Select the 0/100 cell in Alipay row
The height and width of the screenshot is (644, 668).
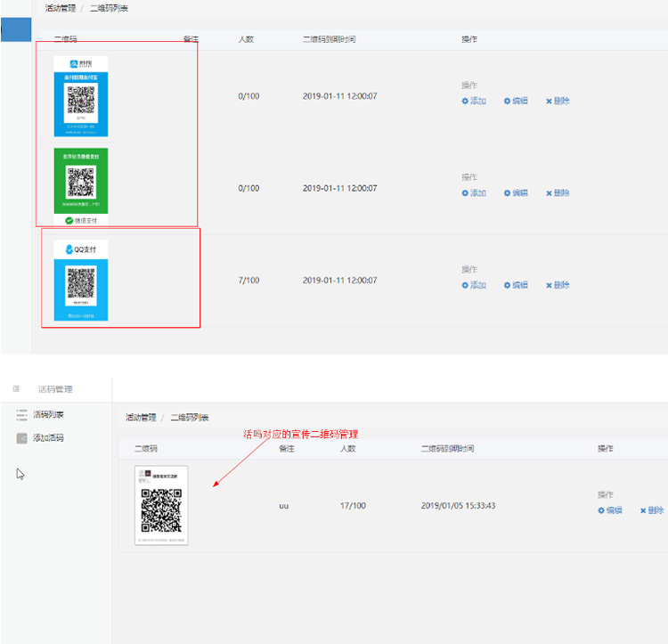point(248,96)
